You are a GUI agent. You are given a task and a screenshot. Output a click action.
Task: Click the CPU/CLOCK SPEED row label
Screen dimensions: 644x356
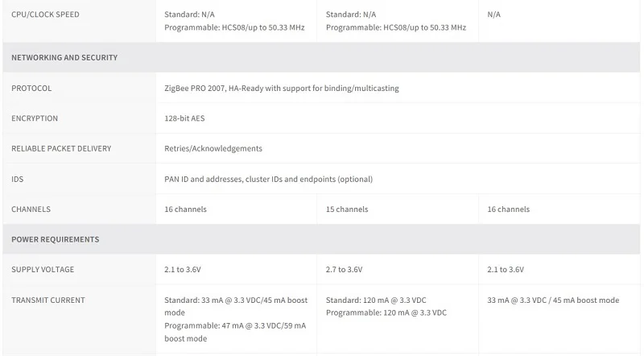click(45, 14)
